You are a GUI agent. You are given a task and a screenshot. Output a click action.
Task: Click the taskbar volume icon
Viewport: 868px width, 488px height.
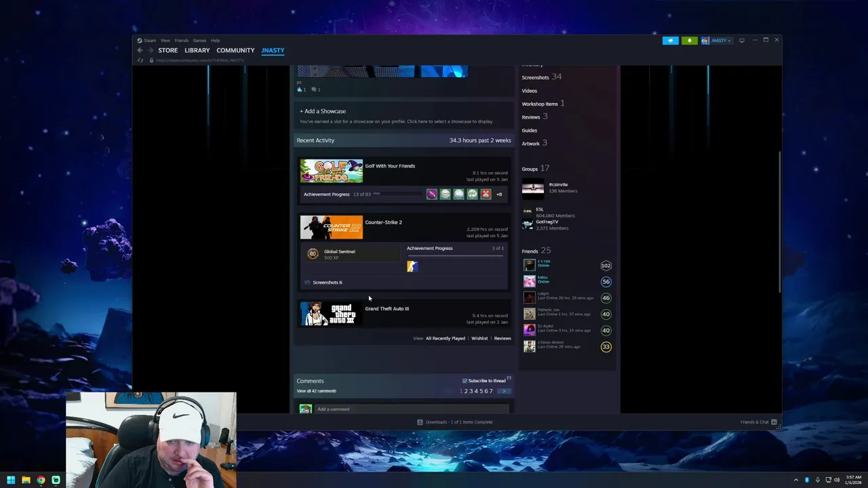(x=836, y=480)
